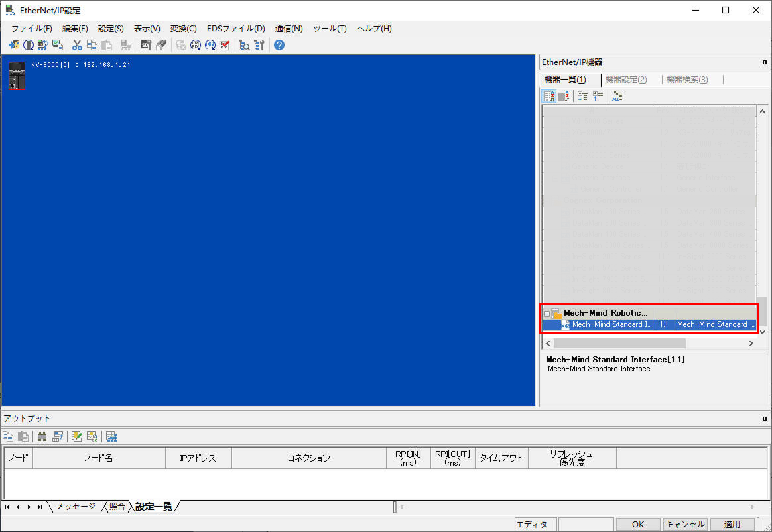Click the cell edit icon in the output panel

[x=76, y=436]
